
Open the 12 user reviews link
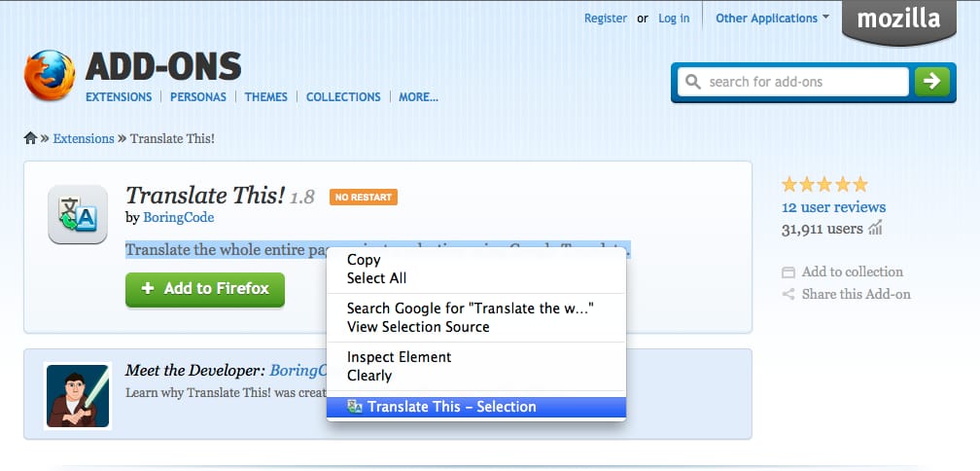tap(833, 207)
